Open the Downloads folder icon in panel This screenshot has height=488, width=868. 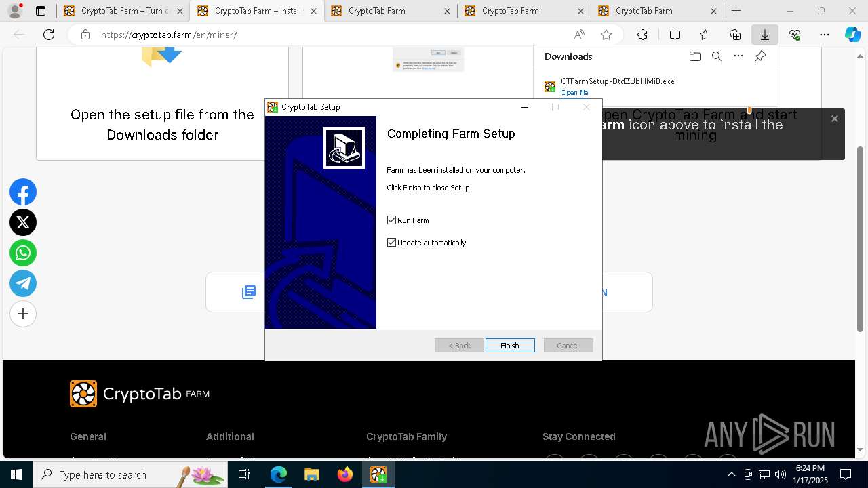pos(694,56)
